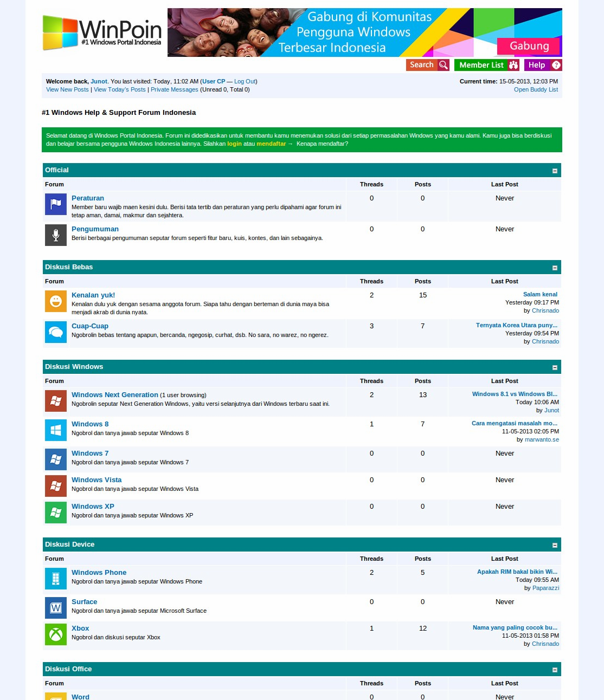Open the Kenalan yuk! forum
This screenshot has width=604, height=700.
(x=93, y=295)
